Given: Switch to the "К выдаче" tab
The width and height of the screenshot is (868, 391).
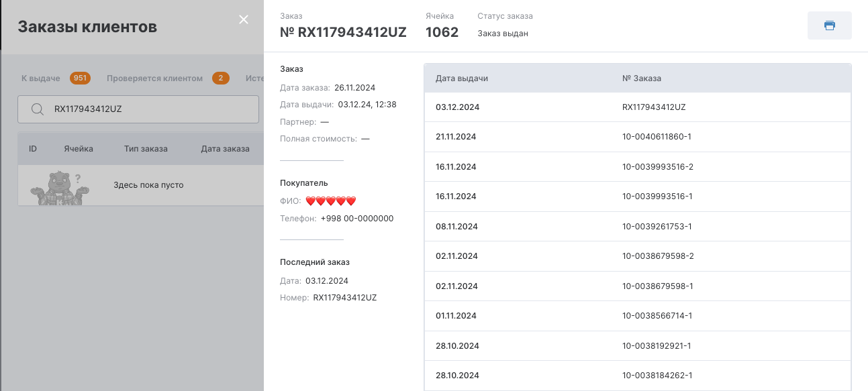Looking at the screenshot, I should point(41,78).
